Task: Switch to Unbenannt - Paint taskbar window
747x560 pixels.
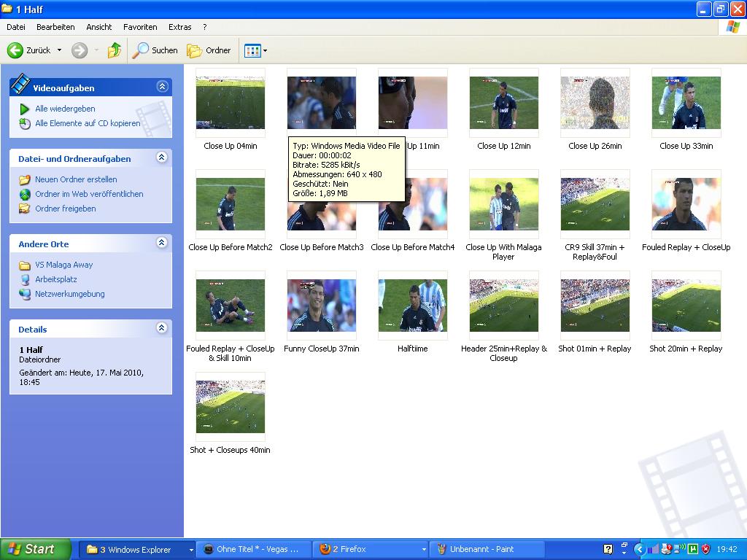Action: click(487, 550)
